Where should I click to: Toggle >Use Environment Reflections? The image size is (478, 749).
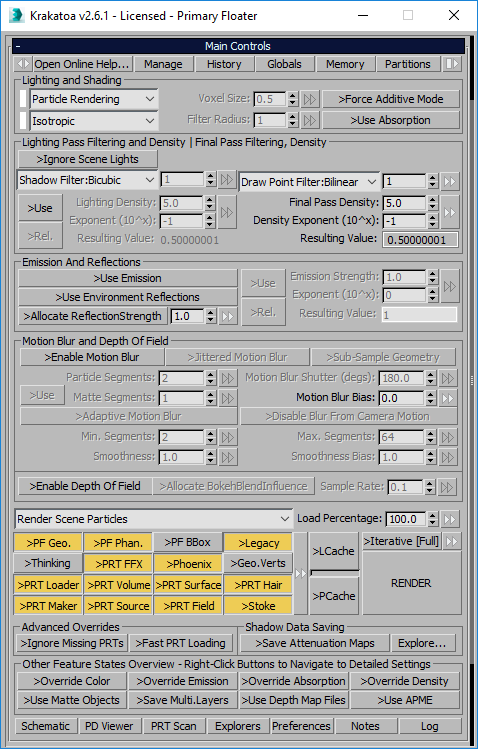pyautogui.click(x=127, y=297)
